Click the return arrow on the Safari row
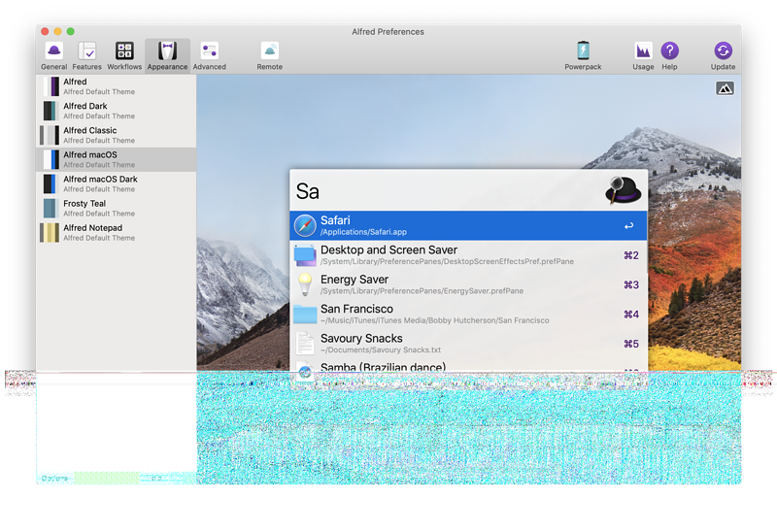The height and width of the screenshot is (532, 777). pos(628,226)
